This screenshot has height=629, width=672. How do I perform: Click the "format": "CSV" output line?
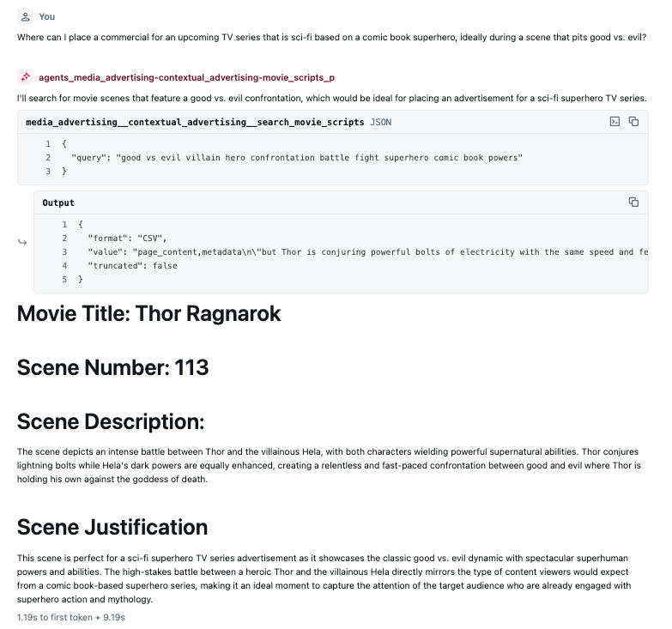(127, 238)
